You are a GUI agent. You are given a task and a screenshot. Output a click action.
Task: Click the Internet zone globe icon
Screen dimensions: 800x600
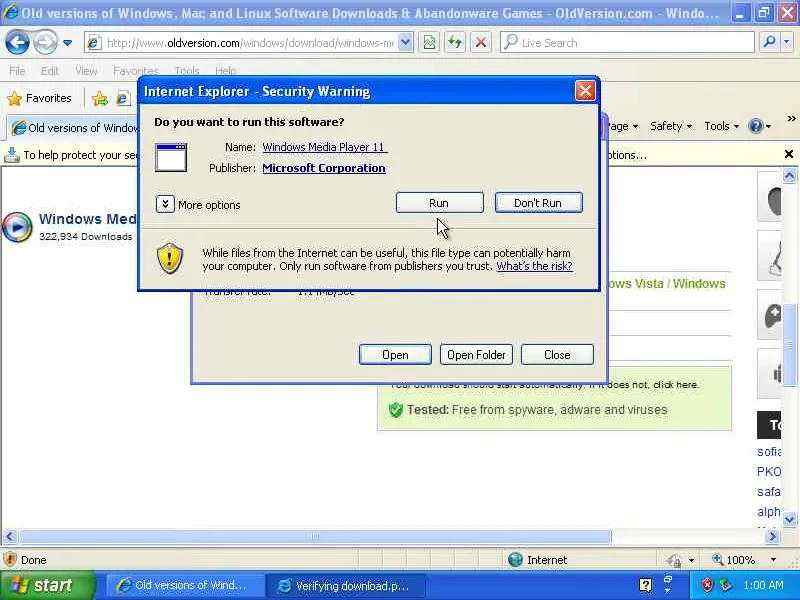(515, 560)
